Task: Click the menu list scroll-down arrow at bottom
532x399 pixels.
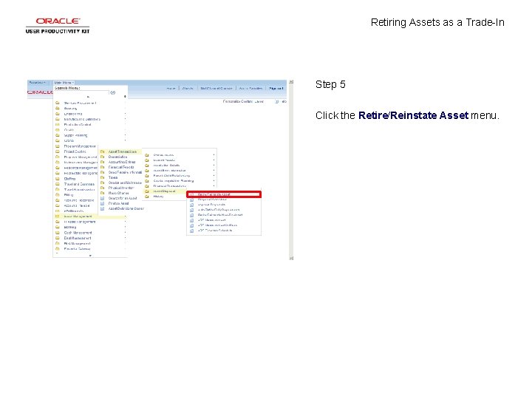Action: pyautogui.click(x=90, y=256)
